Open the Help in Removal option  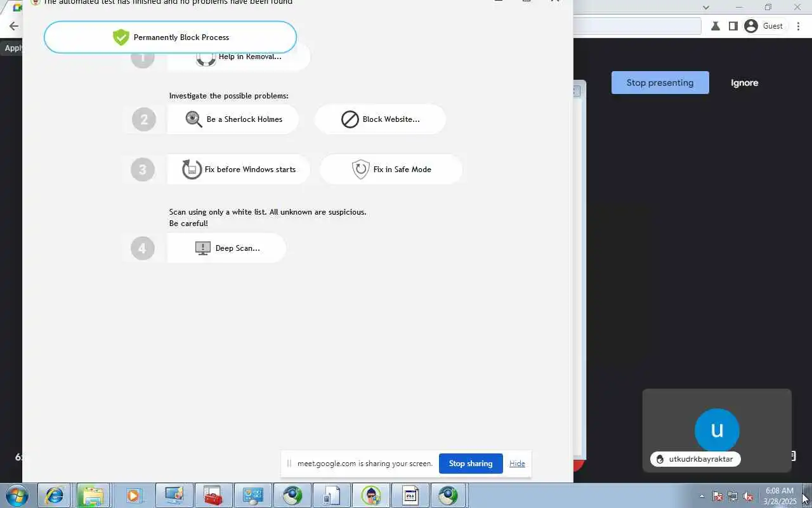(x=239, y=57)
